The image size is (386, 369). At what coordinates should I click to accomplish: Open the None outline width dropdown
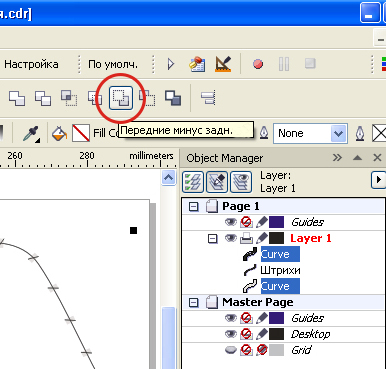[x=338, y=134]
